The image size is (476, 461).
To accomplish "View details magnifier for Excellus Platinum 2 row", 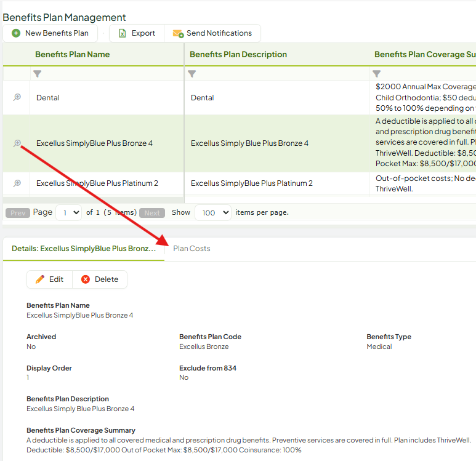I will [17, 183].
